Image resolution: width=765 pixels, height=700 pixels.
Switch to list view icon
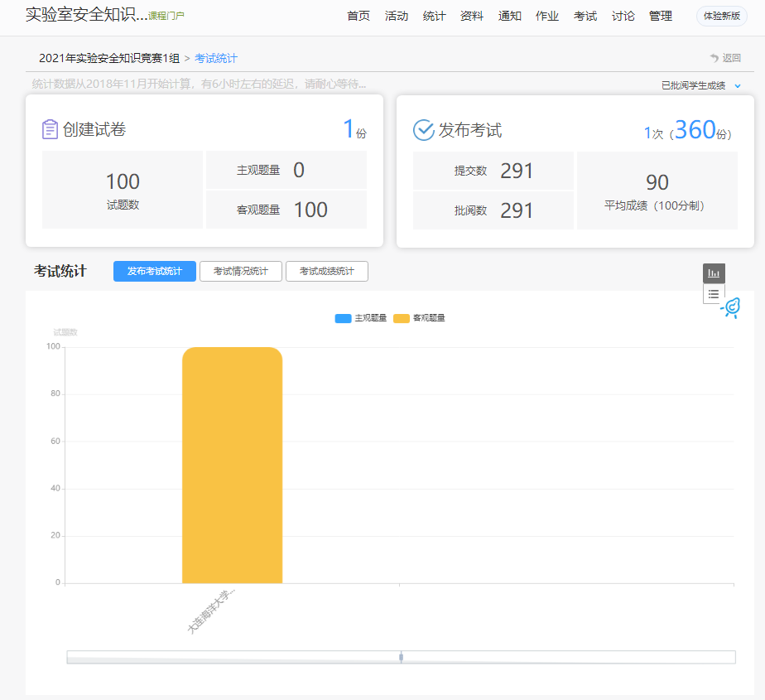(x=714, y=294)
